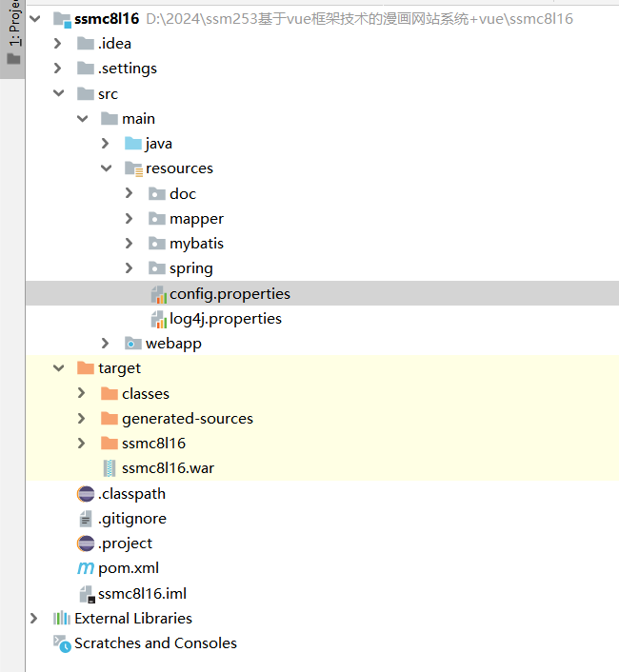Click the Scratches and Consoles icon
This screenshot has height=672, width=619.
click(x=62, y=643)
